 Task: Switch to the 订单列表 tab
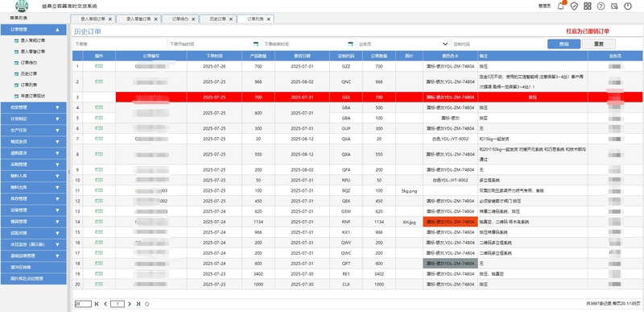[255, 19]
